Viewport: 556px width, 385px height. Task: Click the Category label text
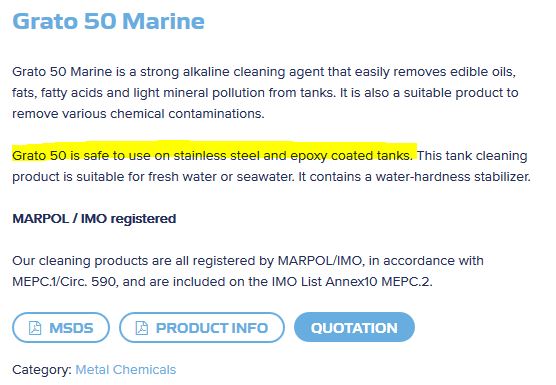(42, 370)
